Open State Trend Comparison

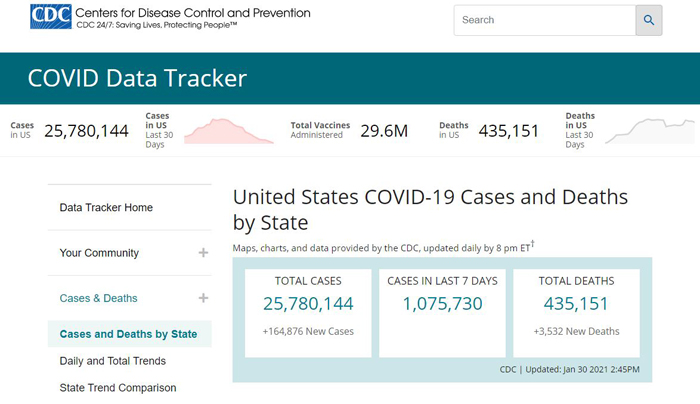click(x=118, y=387)
